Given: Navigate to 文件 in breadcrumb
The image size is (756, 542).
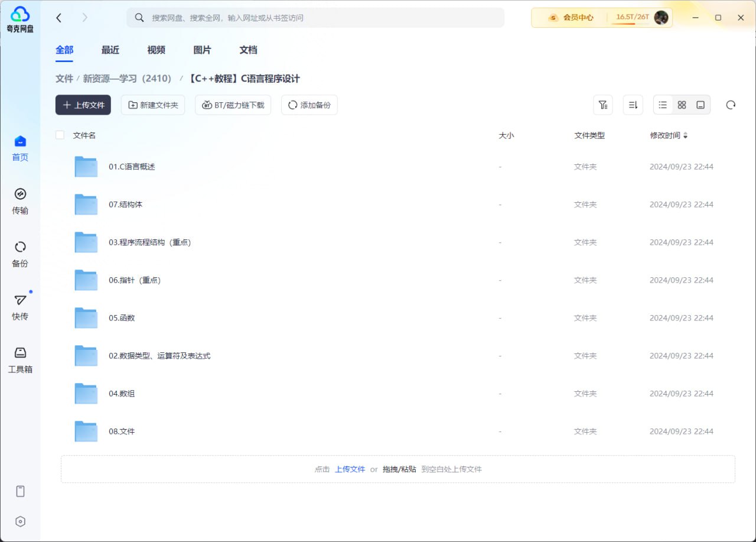Looking at the screenshot, I should [x=64, y=79].
